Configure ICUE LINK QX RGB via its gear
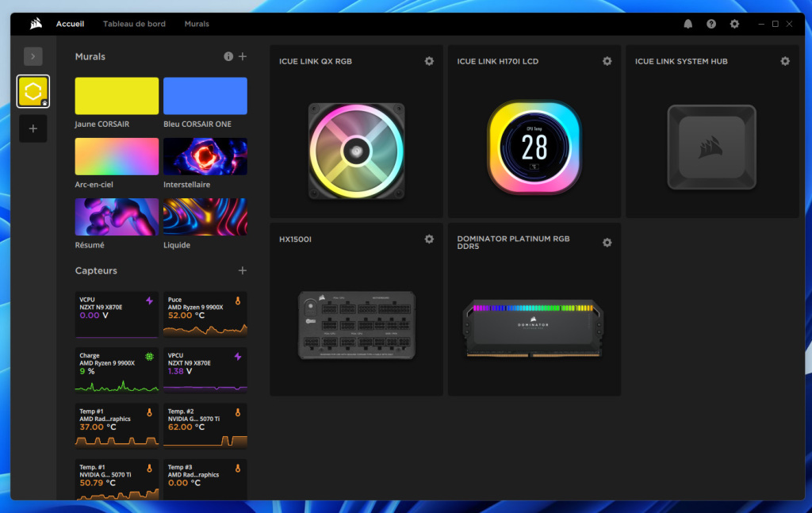812x513 pixels. tap(429, 61)
